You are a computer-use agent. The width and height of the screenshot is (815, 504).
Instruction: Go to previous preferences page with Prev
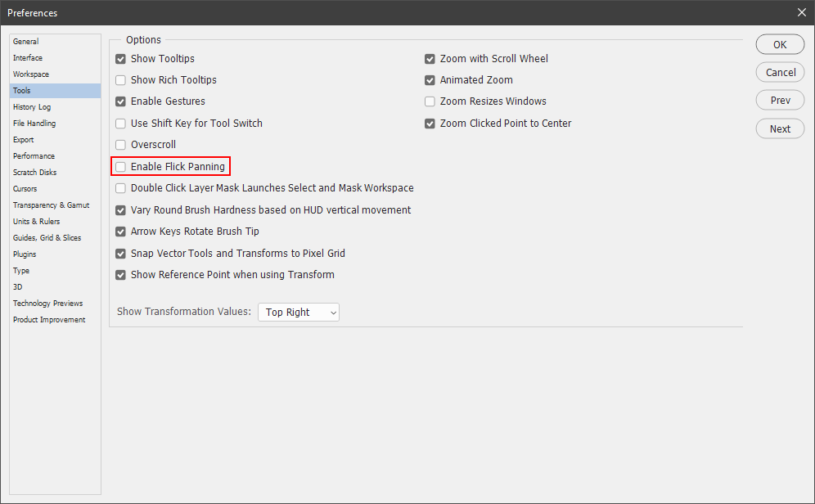point(780,101)
